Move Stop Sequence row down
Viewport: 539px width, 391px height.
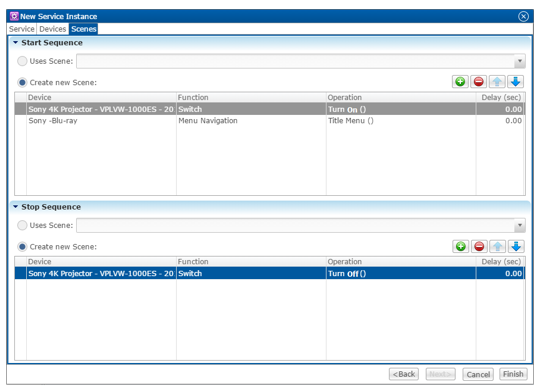(x=516, y=246)
